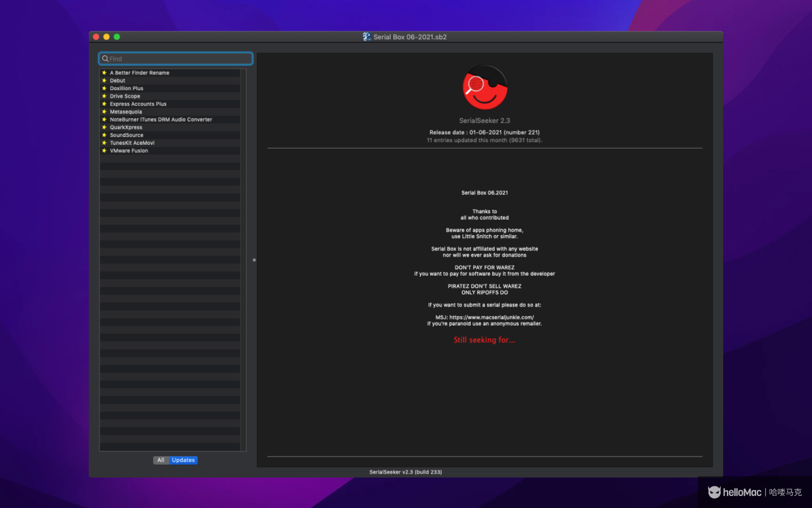Select the TunesKit AceMovi entry
Image resolution: width=812 pixels, height=508 pixels.
pyautogui.click(x=169, y=143)
